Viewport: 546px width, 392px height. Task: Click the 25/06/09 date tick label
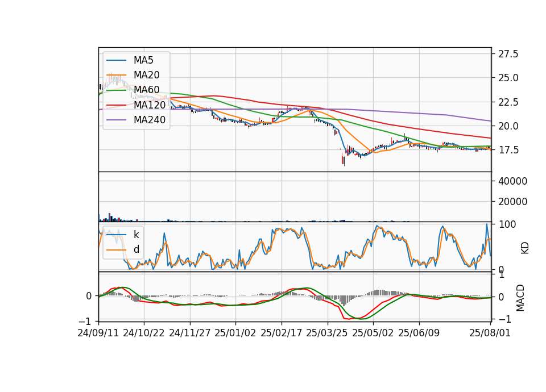(419, 333)
